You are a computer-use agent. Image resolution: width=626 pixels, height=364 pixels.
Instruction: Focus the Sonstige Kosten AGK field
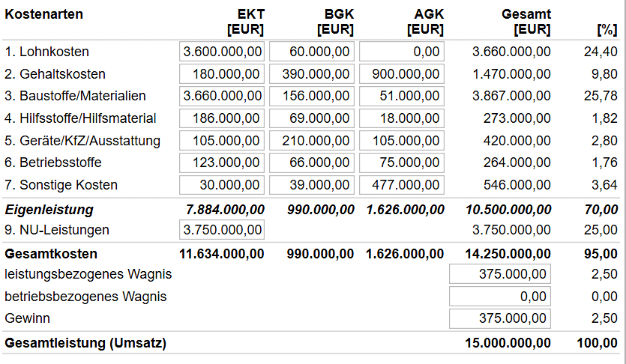pyautogui.click(x=402, y=185)
